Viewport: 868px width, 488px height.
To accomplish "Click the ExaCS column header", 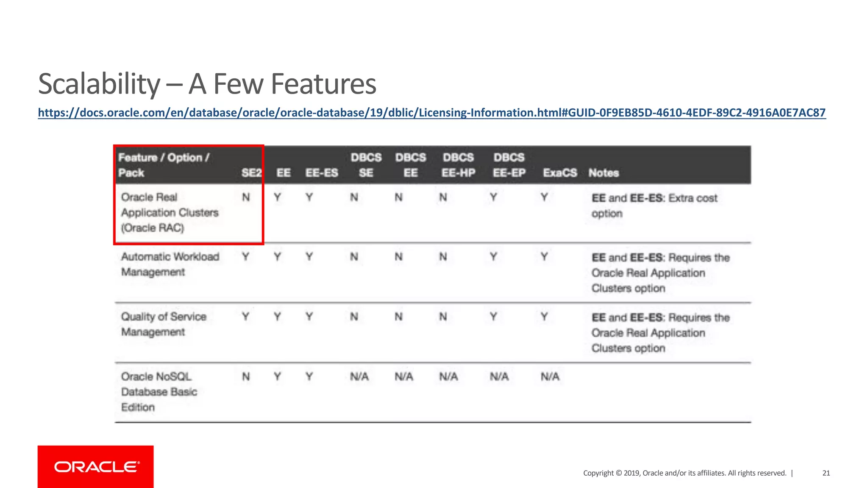I will click(x=560, y=173).
